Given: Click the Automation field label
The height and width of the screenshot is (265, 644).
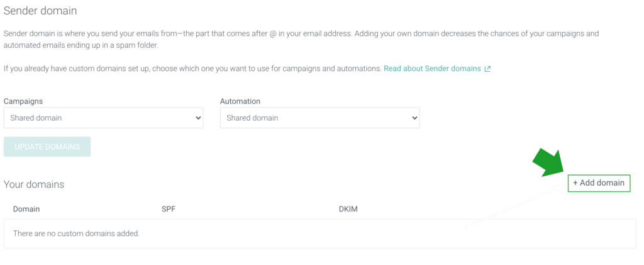Looking at the screenshot, I should (240, 101).
